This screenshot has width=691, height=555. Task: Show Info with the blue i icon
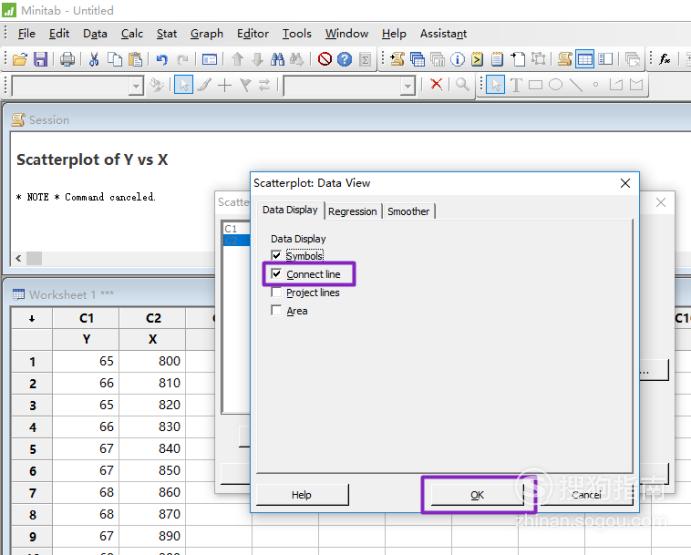point(457,59)
